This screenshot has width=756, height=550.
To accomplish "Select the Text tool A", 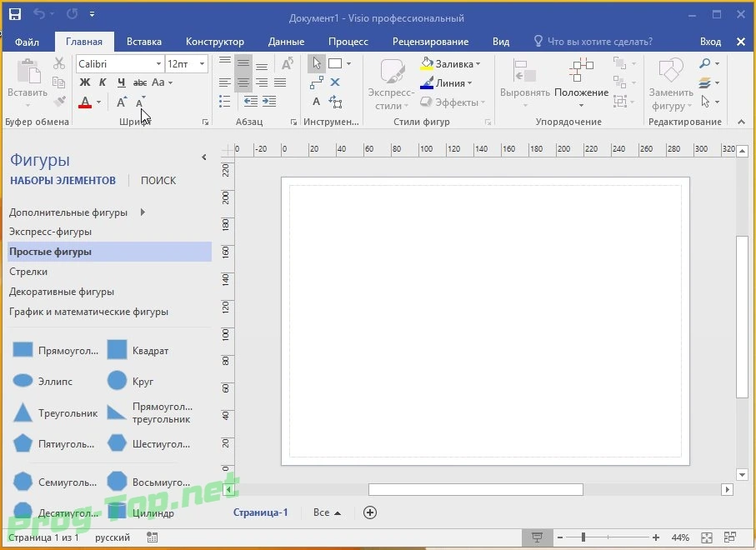I will click(316, 101).
